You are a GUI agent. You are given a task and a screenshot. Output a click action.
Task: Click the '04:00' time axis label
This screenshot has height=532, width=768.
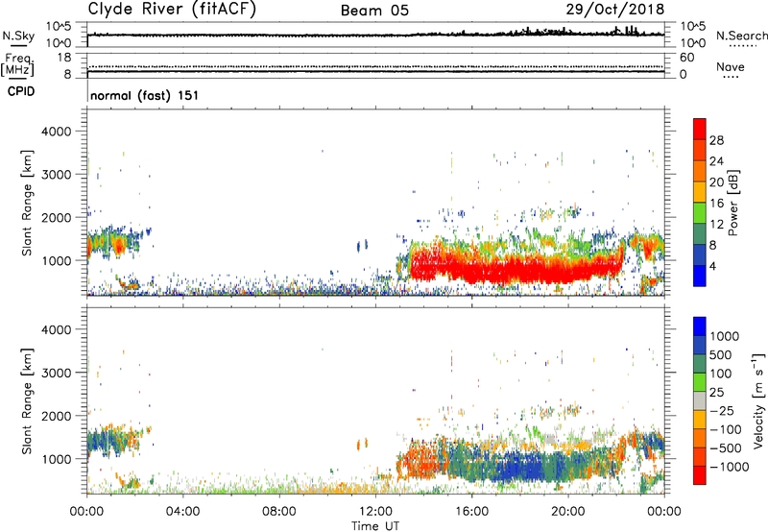tap(183, 512)
